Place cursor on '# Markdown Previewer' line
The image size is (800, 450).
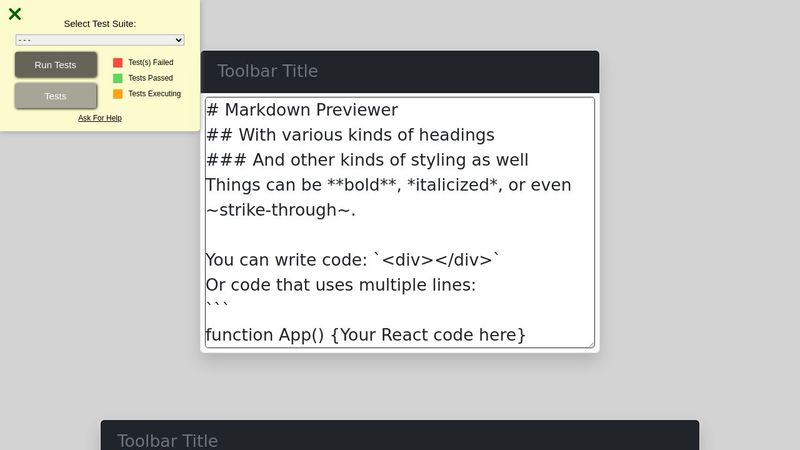(302, 110)
